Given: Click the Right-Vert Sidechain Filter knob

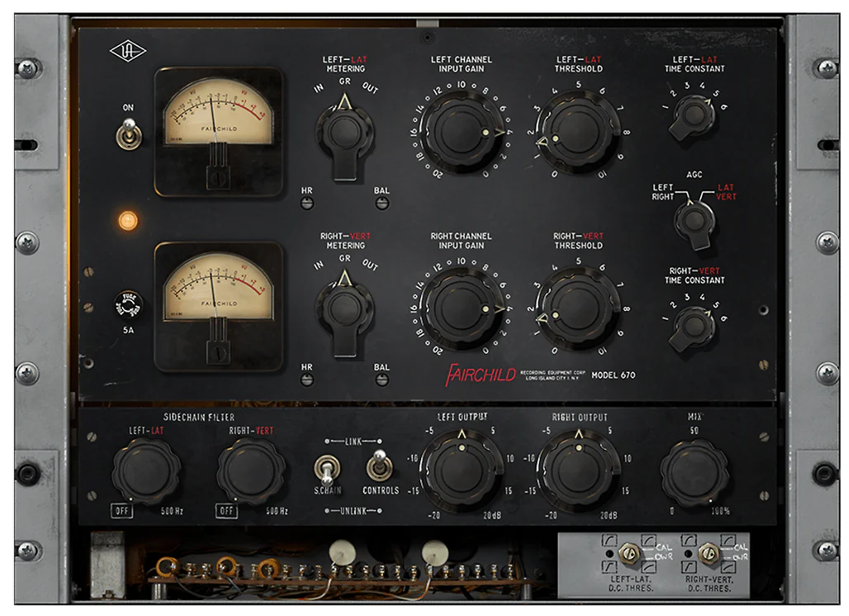Looking at the screenshot, I should tap(251, 472).
